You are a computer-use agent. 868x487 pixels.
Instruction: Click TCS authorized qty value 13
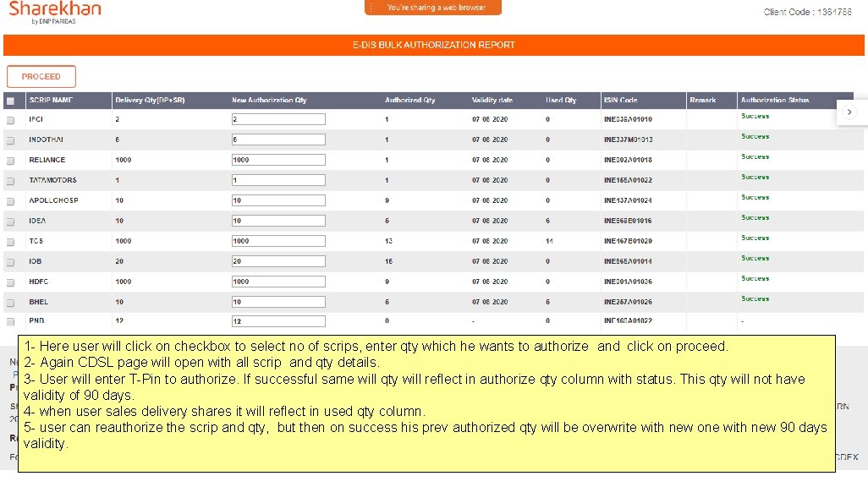[x=388, y=241]
